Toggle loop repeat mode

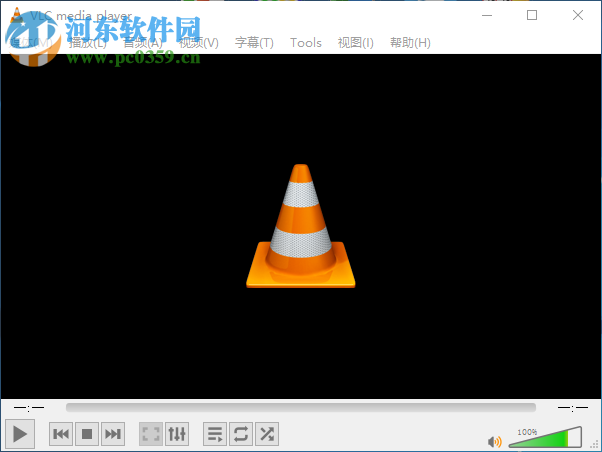pos(241,434)
